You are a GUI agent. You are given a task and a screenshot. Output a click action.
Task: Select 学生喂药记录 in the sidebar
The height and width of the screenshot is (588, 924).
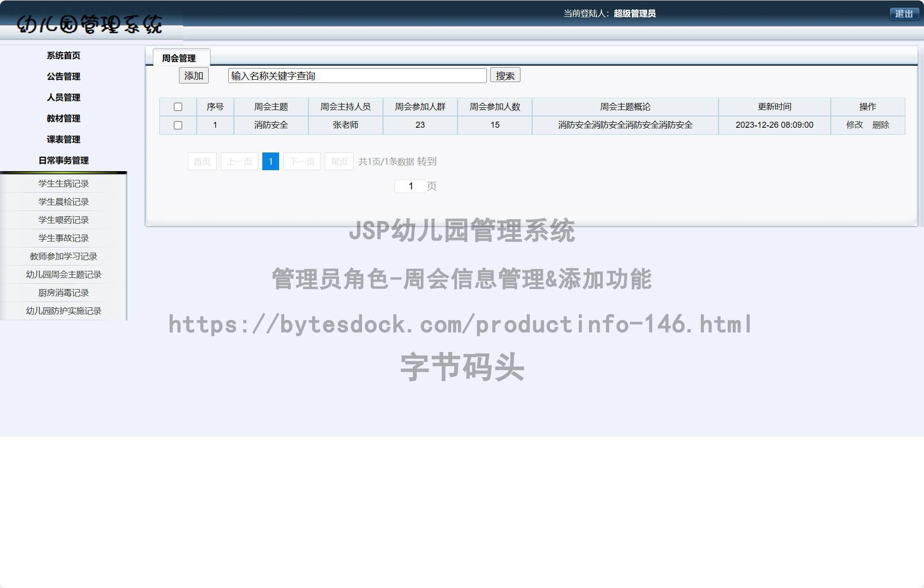[63, 220]
